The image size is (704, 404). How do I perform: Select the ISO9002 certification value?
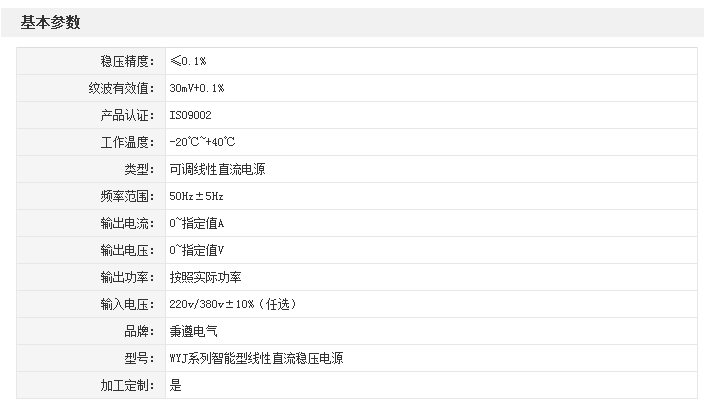click(190, 116)
